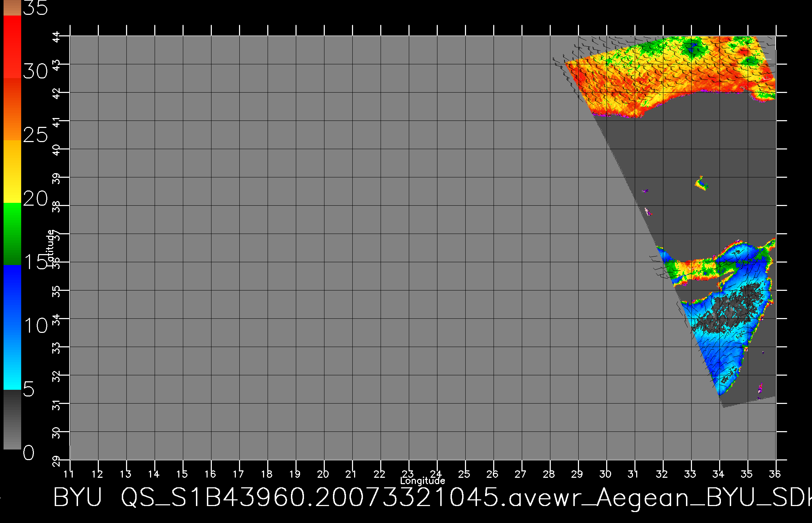Click latitude tick label '44'
The width and height of the screenshot is (812, 523).
57,37
